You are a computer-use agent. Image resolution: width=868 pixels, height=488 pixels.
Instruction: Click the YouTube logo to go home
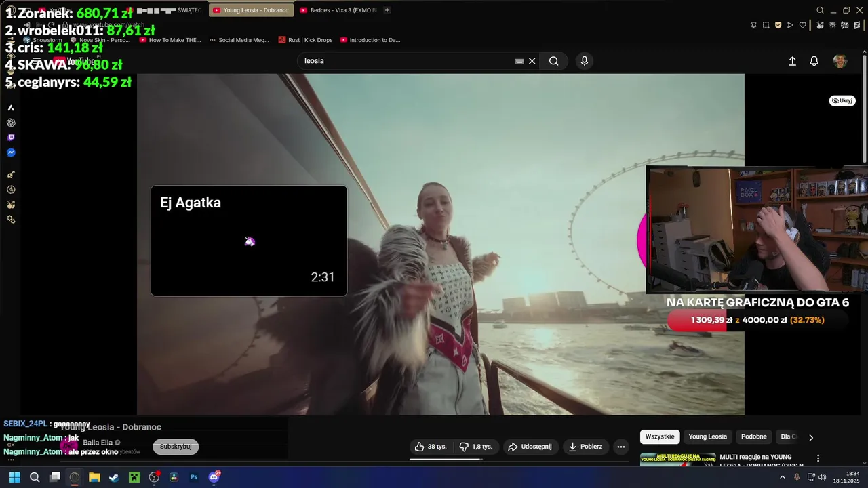76,61
